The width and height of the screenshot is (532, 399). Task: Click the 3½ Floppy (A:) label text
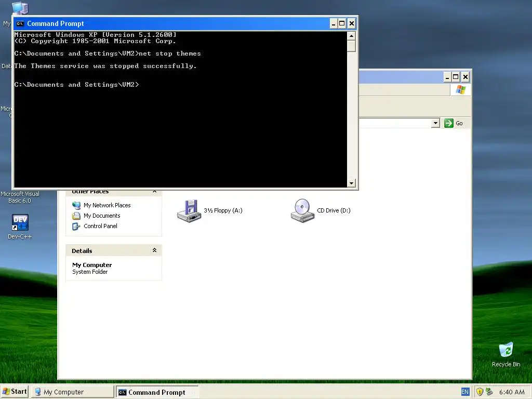(223, 210)
